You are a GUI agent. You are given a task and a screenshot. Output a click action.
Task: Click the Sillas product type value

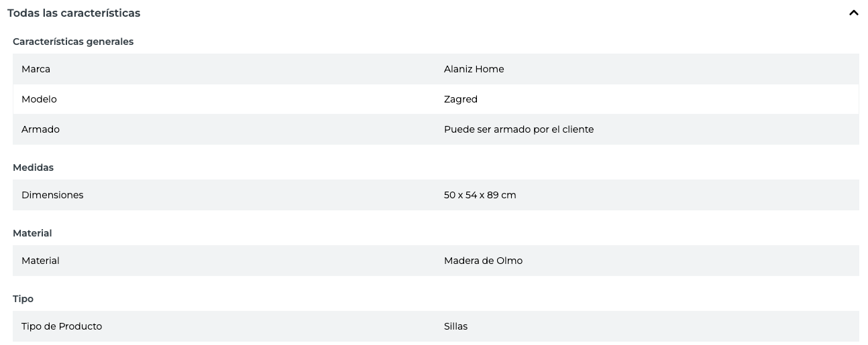point(455,326)
